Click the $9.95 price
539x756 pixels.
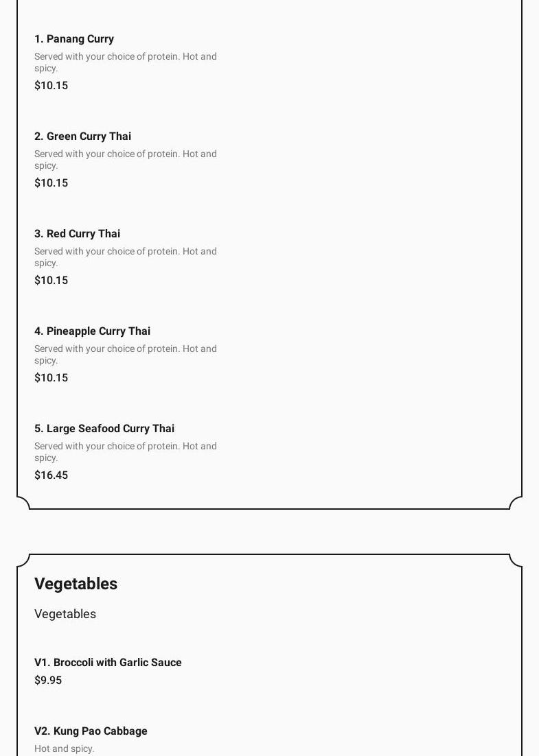pos(48,681)
